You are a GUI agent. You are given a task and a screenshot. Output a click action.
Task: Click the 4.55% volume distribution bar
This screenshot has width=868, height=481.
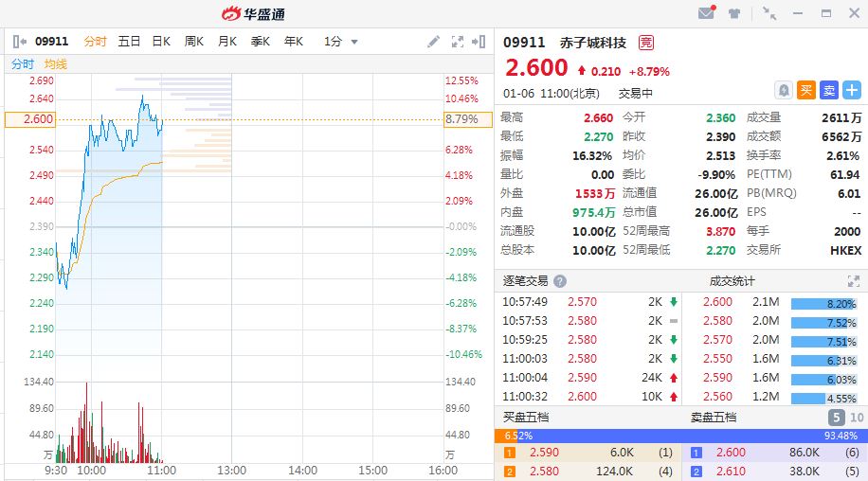(823, 398)
